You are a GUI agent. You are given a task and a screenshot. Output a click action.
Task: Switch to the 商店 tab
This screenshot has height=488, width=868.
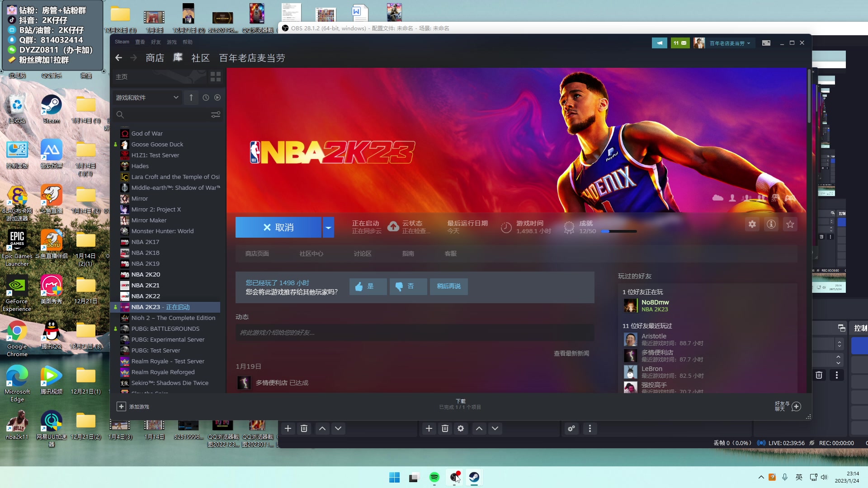tap(155, 58)
